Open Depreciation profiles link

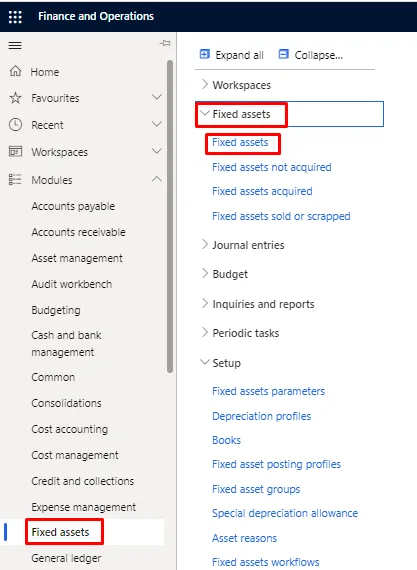pyautogui.click(x=262, y=416)
